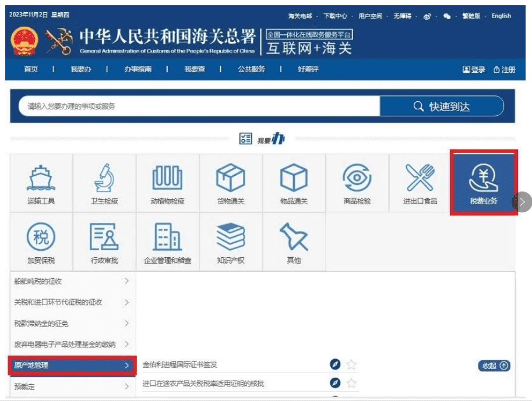Click the 收起 collapse button

pyautogui.click(x=494, y=365)
